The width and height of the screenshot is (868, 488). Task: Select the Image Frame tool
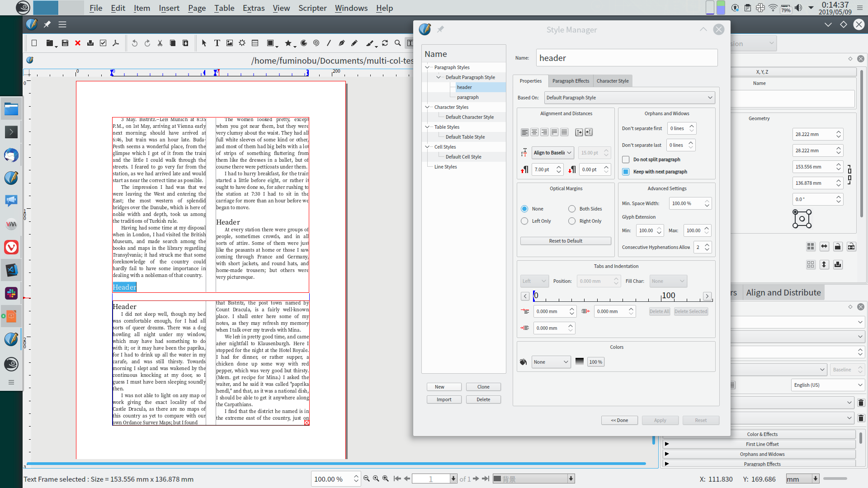coord(230,43)
